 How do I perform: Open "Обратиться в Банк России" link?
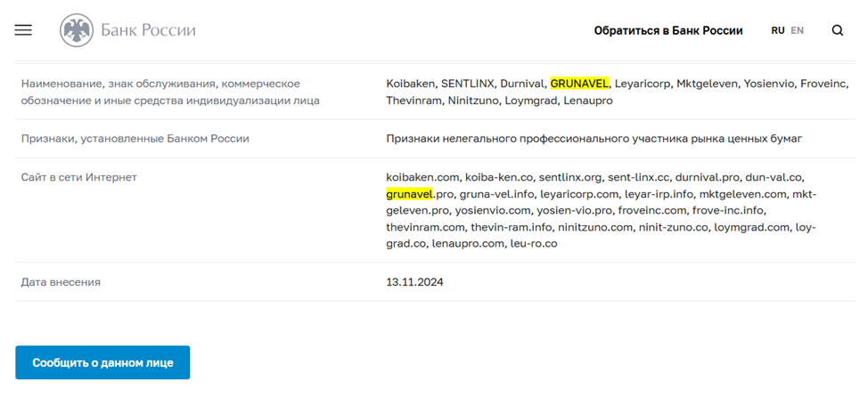667,30
